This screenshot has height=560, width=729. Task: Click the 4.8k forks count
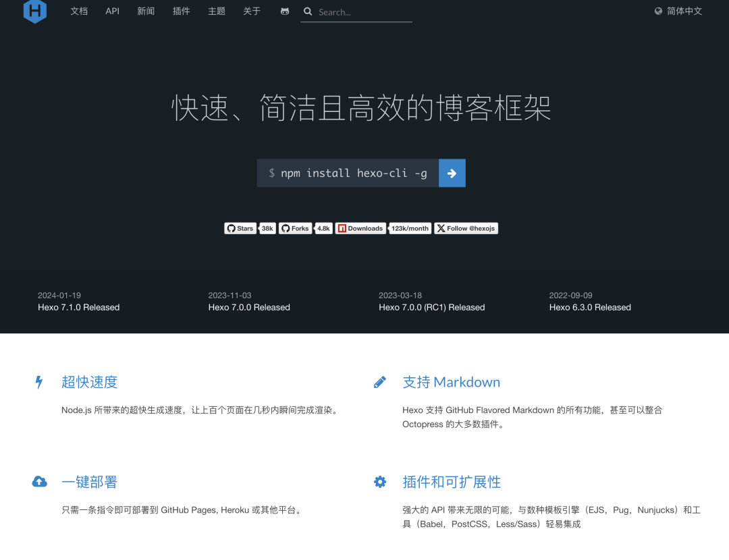click(323, 228)
